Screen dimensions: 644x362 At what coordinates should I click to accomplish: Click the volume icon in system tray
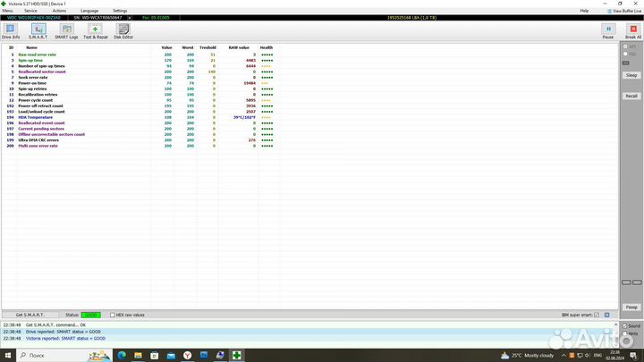[588, 355]
